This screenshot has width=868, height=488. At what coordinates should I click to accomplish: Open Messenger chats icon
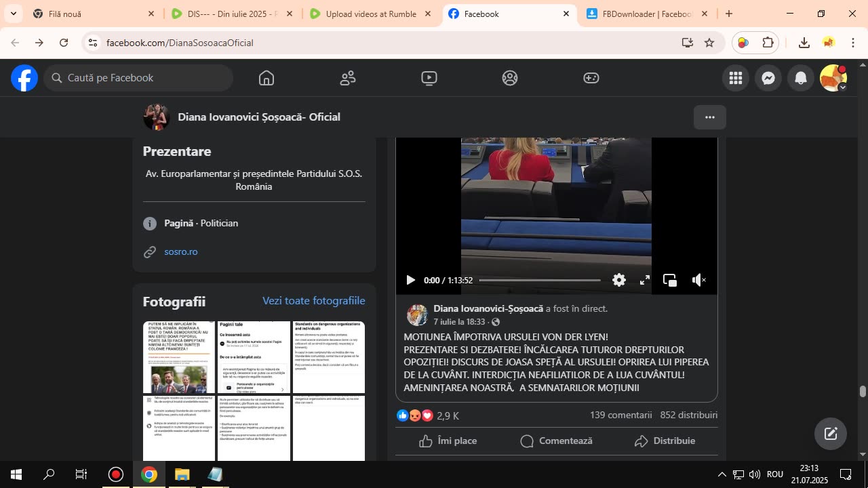768,78
